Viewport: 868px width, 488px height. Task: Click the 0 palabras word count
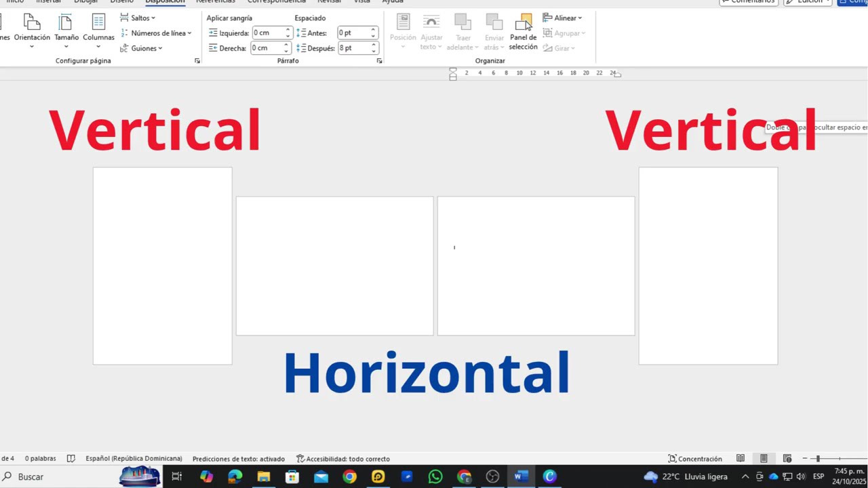(40, 459)
